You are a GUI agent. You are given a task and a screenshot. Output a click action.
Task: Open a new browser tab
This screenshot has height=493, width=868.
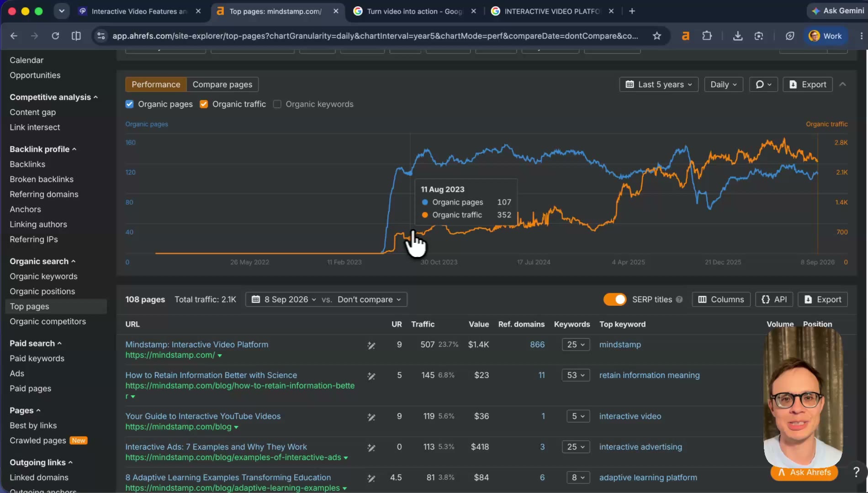(632, 11)
